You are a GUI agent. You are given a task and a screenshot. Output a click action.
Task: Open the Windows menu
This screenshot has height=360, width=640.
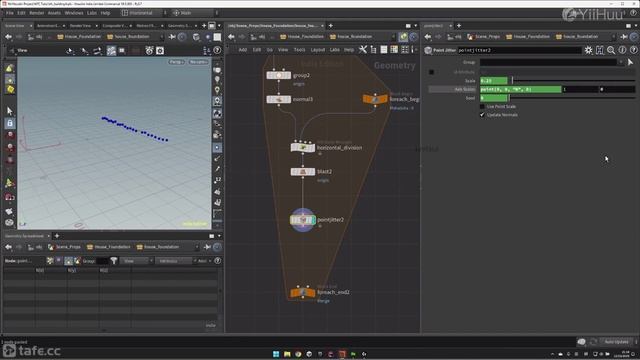point(74,13)
